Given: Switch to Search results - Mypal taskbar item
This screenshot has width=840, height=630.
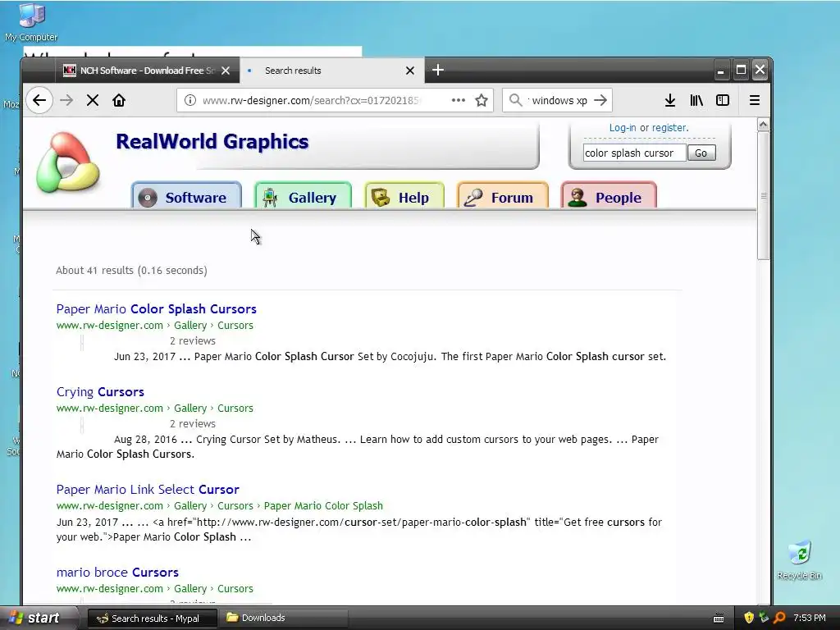Looking at the screenshot, I should pyautogui.click(x=152, y=619).
